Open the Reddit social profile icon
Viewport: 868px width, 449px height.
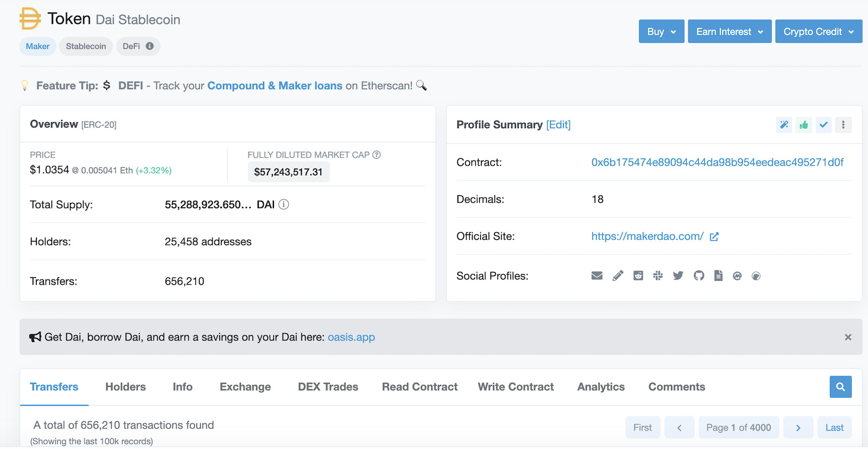click(639, 276)
